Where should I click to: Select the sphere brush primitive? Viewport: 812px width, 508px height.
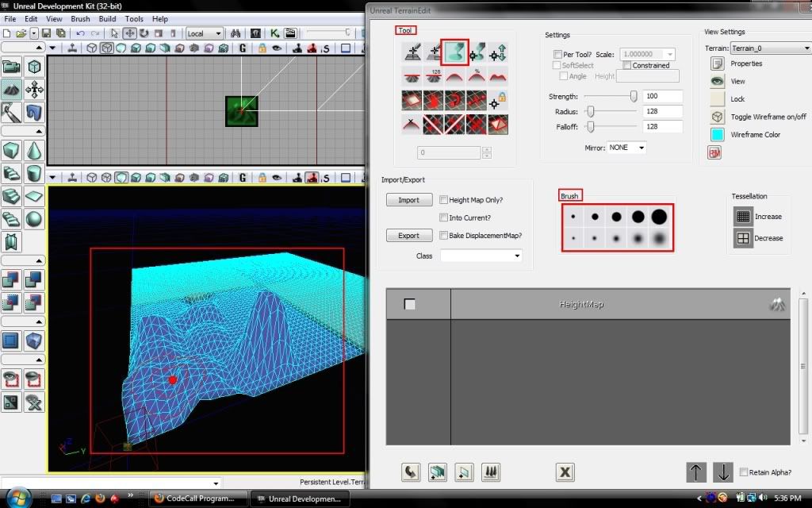pos(34,219)
